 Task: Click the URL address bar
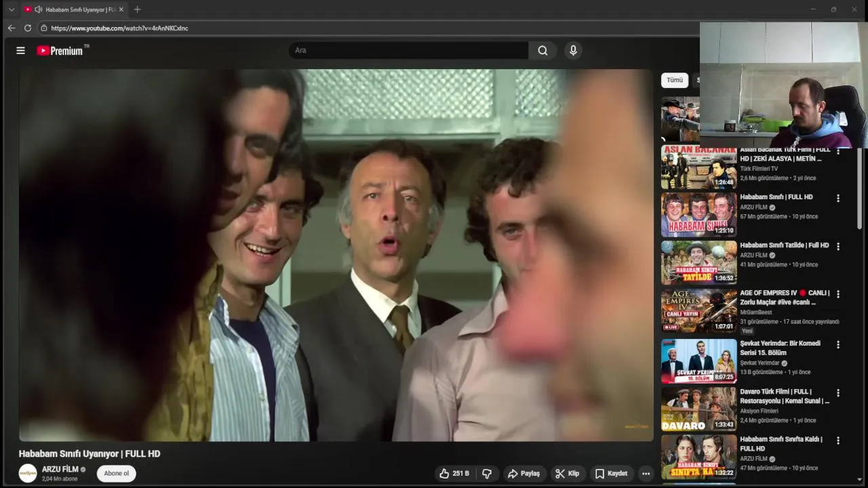(x=366, y=28)
